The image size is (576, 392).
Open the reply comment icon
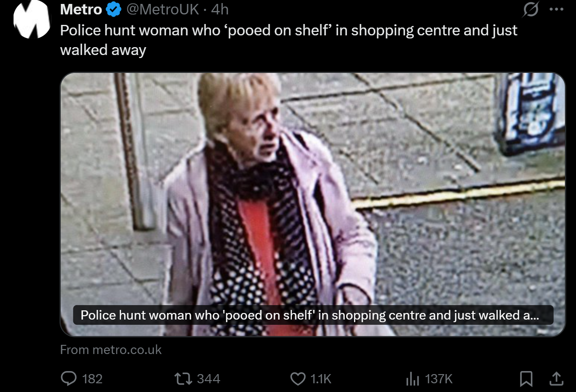(69, 378)
